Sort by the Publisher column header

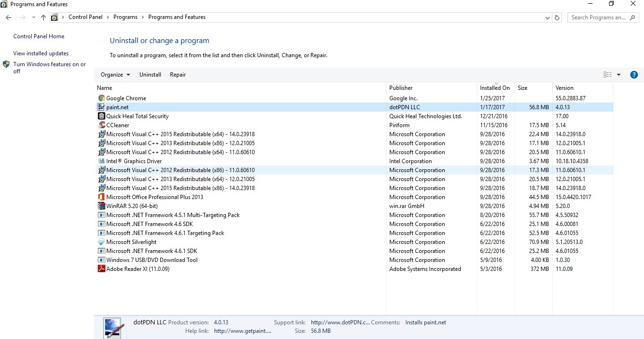click(431, 88)
